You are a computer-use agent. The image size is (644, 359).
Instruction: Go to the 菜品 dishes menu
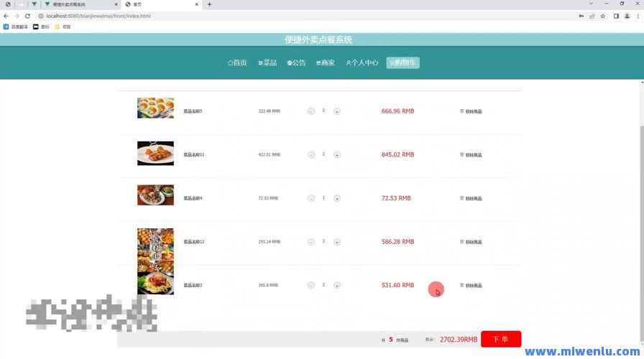coord(267,63)
